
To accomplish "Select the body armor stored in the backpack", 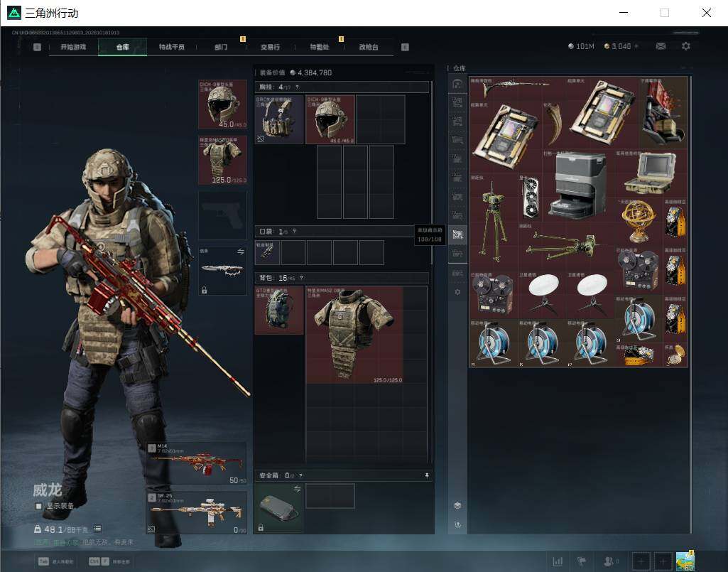I will click(354, 335).
